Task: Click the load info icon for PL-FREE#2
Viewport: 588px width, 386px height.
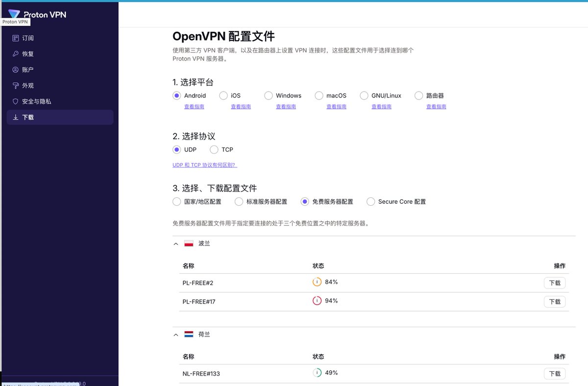Action: 317,282
